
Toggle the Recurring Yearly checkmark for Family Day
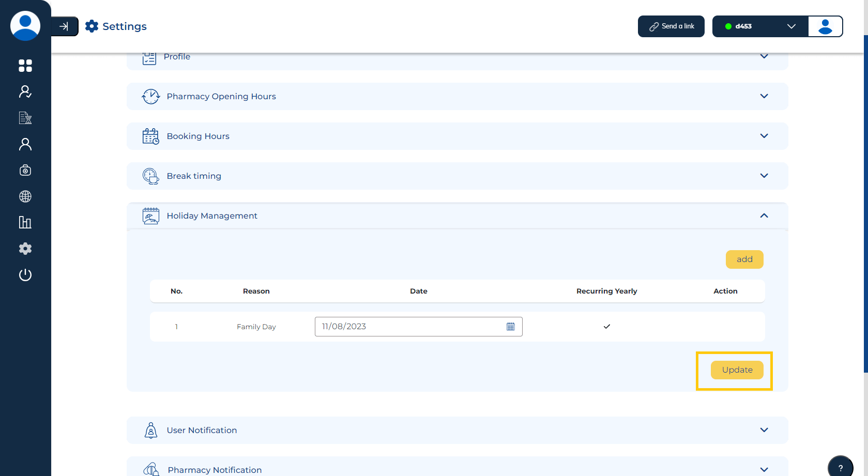click(606, 327)
